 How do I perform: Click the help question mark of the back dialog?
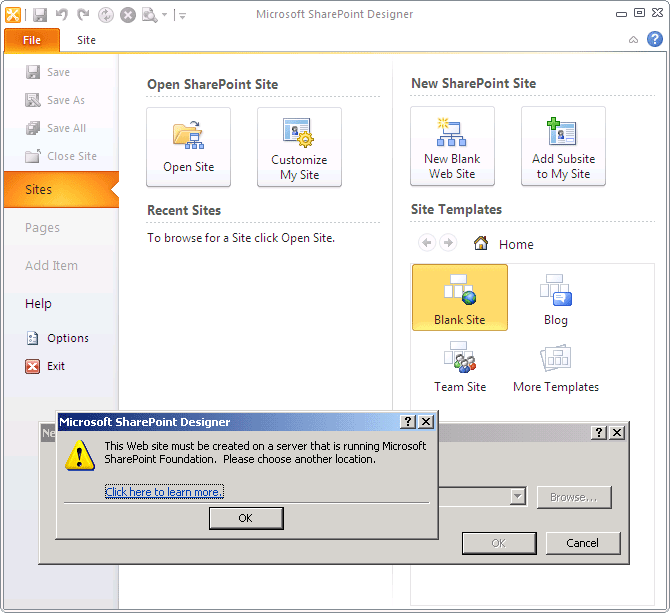[x=599, y=433]
